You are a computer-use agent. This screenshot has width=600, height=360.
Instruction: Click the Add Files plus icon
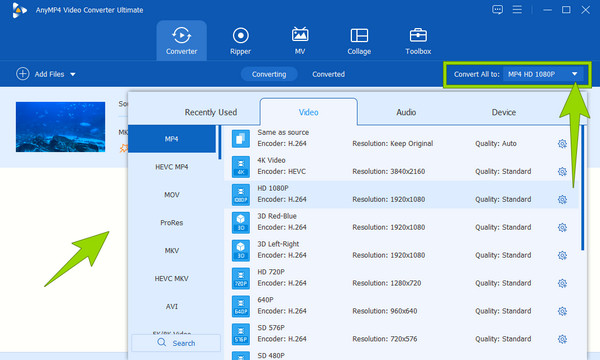click(x=23, y=74)
